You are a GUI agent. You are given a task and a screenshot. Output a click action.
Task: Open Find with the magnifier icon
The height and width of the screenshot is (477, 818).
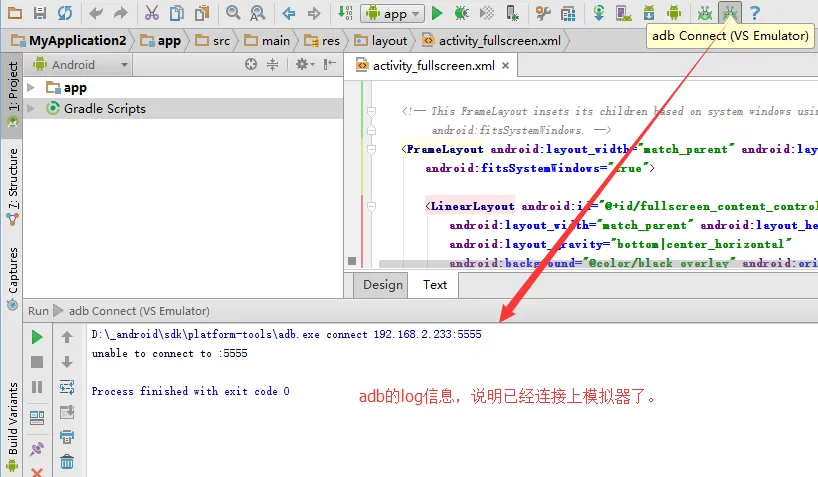coord(233,13)
